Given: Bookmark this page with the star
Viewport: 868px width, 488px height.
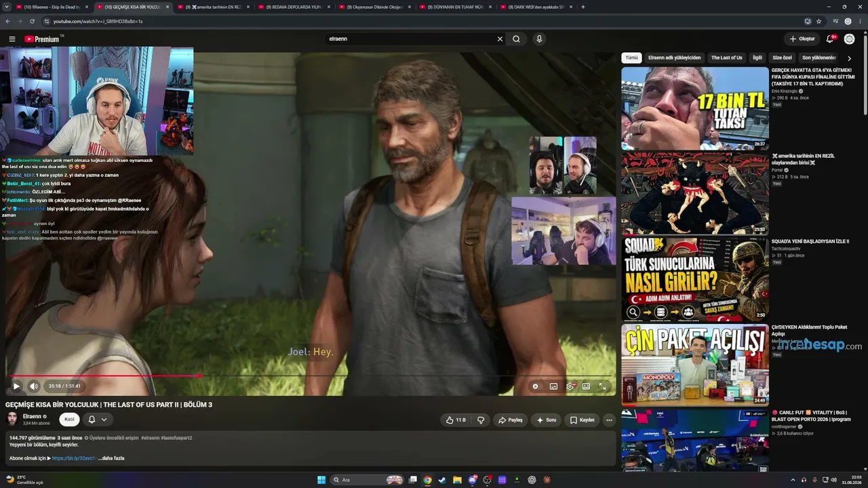Looking at the screenshot, I should (819, 21).
